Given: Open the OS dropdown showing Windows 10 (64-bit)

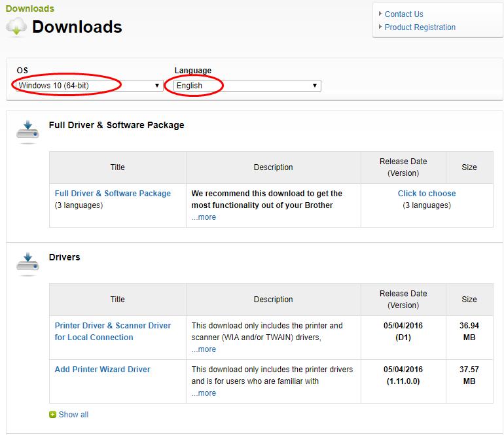Looking at the screenshot, I should 90,86.
